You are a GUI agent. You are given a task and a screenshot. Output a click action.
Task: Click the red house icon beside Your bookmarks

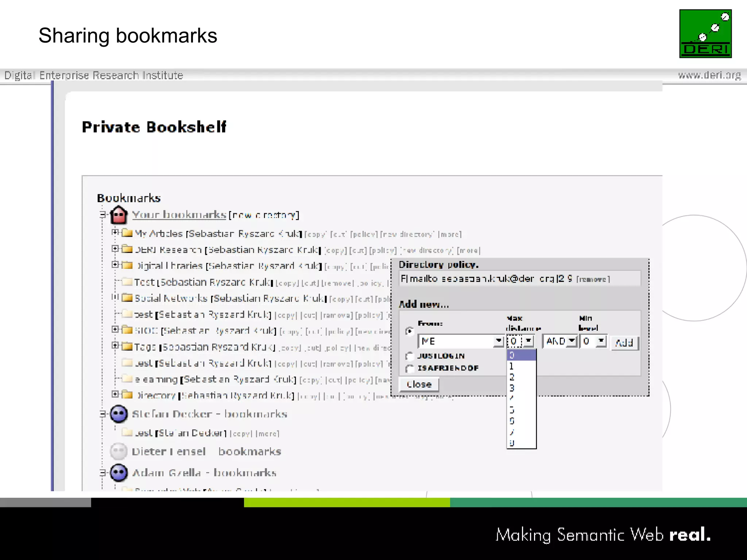[119, 215]
